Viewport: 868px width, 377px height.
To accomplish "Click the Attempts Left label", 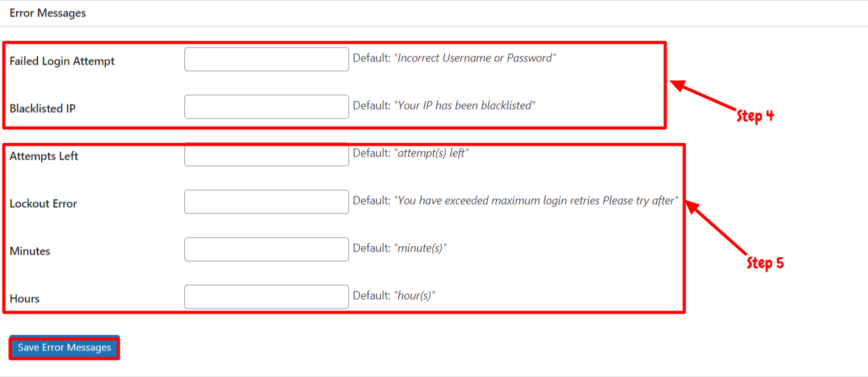I will (44, 156).
